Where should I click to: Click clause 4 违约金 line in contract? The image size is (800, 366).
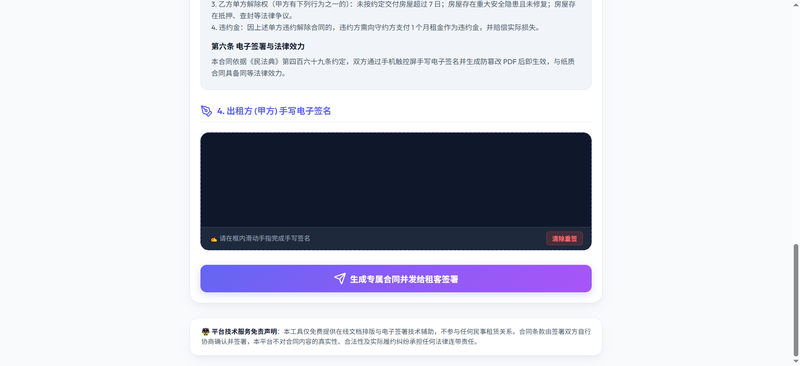point(376,28)
